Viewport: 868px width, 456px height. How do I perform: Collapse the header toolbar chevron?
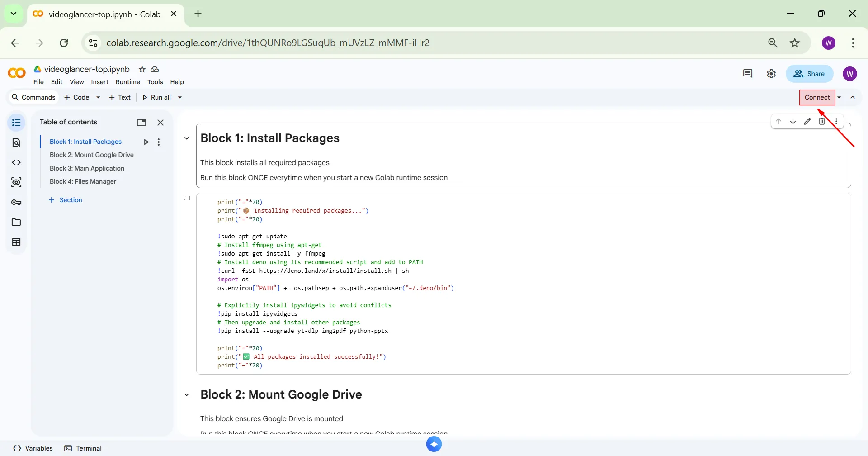click(x=853, y=97)
